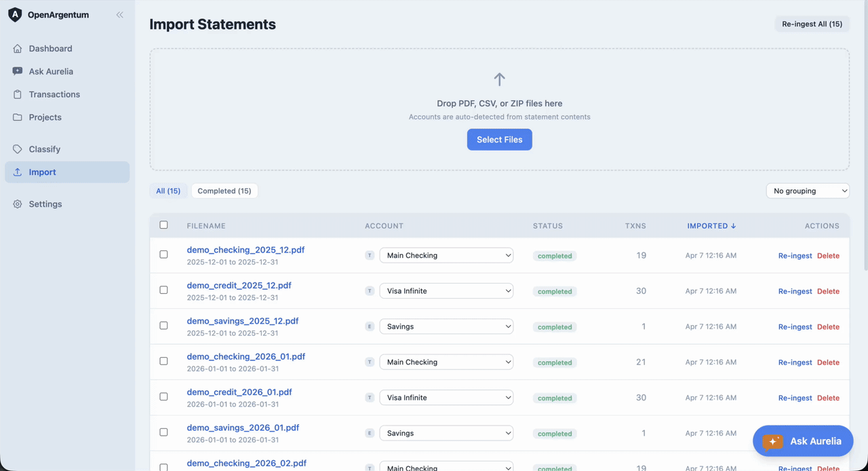Click the E badge beside demo_savings_2025_12.pdf account
This screenshot has height=471, width=868.
[x=370, y=326]
